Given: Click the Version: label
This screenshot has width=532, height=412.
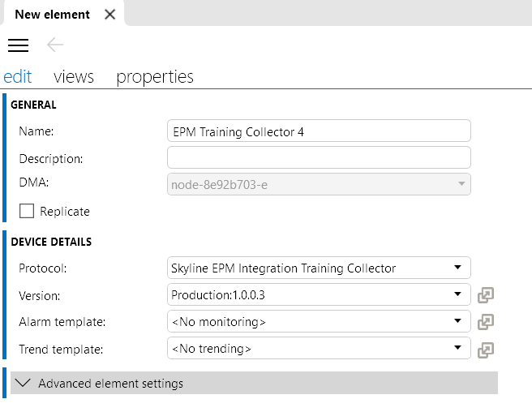Looking at the screenshot, I should 40,296.
